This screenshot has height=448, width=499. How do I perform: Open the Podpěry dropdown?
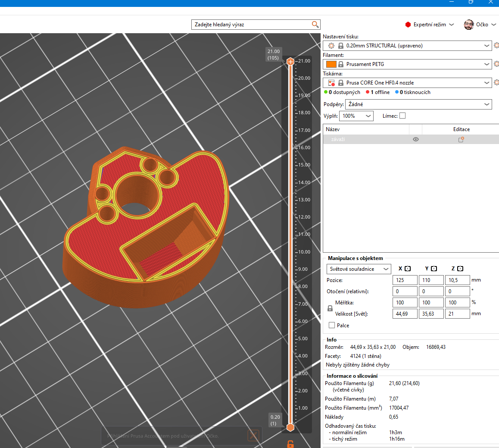(x=418, y=104)
